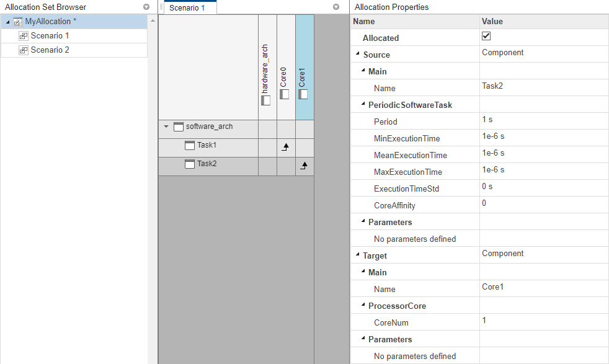Select the MyAllocation allocation set icon

tap(17, 21)
